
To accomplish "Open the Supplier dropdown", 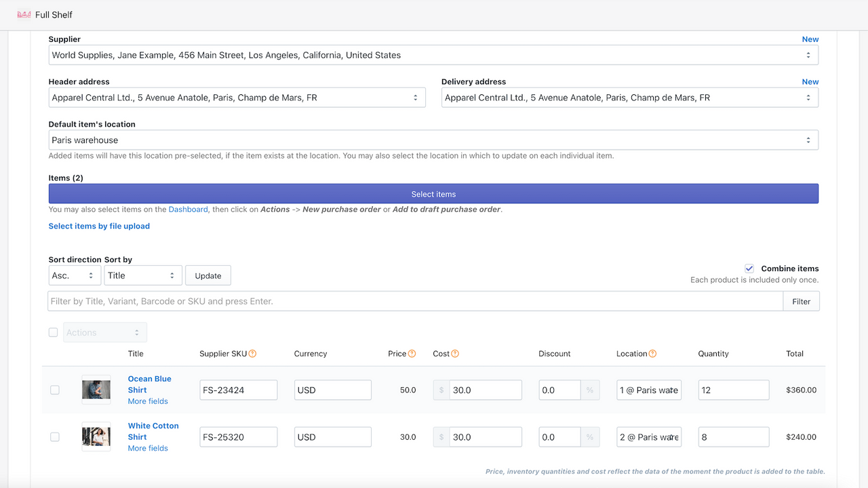I will point(433,55).
